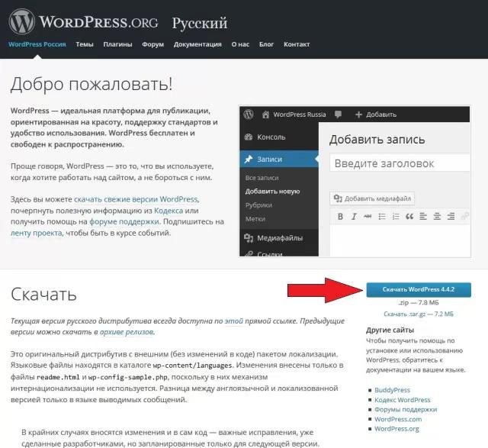Open the WordPress Россия nav tab

37,44
